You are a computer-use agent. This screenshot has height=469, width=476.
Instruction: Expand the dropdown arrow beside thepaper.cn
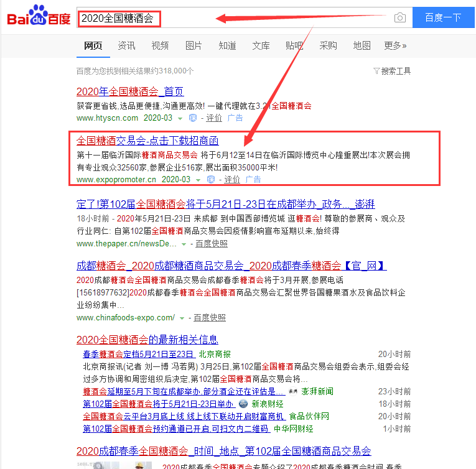coord(190,244)
